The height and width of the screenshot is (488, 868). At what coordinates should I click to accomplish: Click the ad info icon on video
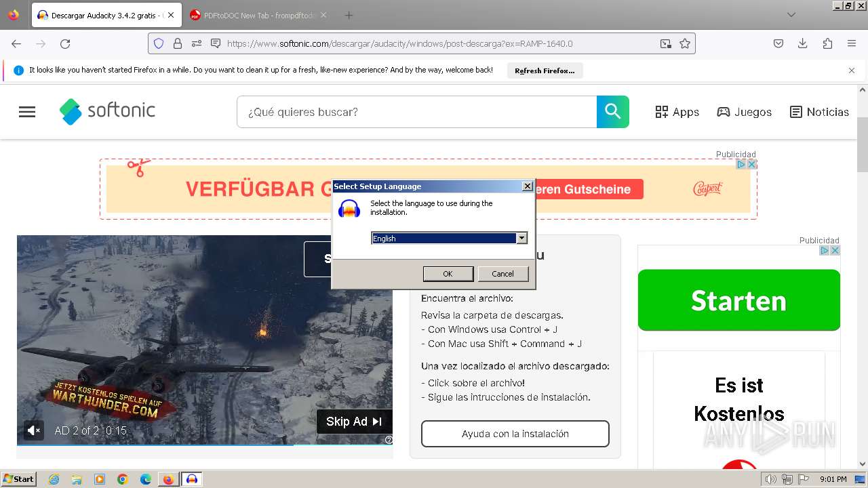[x=389, y=440]
